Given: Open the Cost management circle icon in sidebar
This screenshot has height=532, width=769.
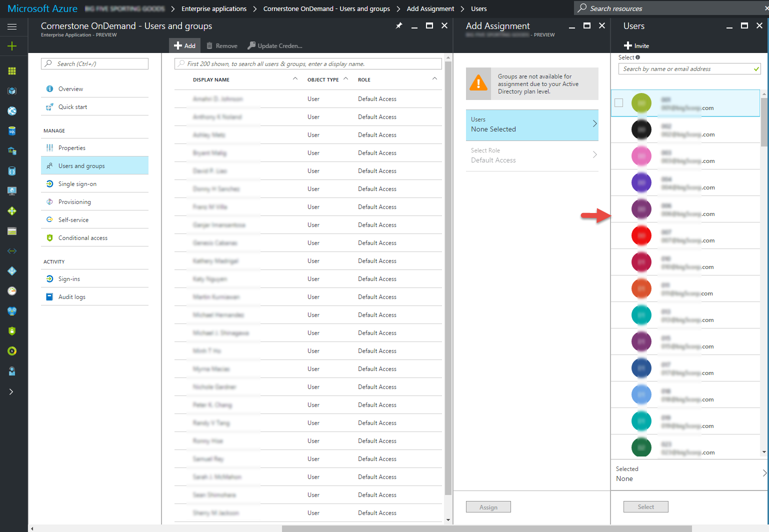Looking at the screenshot, I should (12, 351).
